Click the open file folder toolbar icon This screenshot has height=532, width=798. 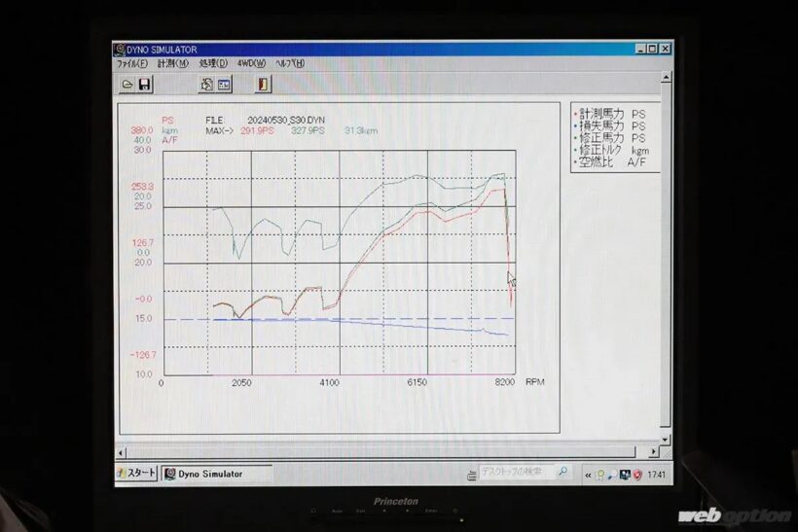[x=127, y=85]
